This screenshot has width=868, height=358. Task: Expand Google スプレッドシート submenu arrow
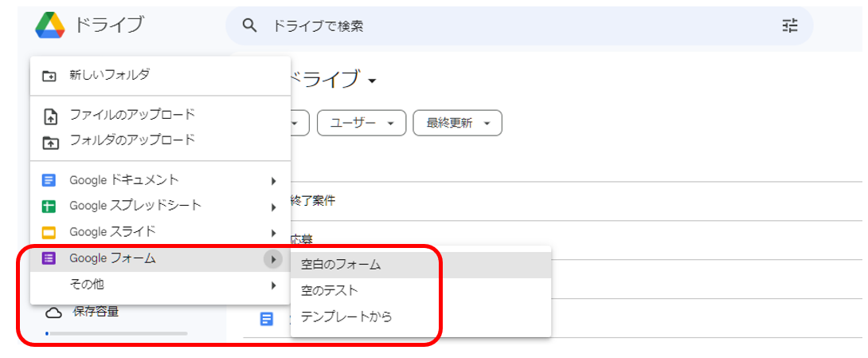point(273,207)
